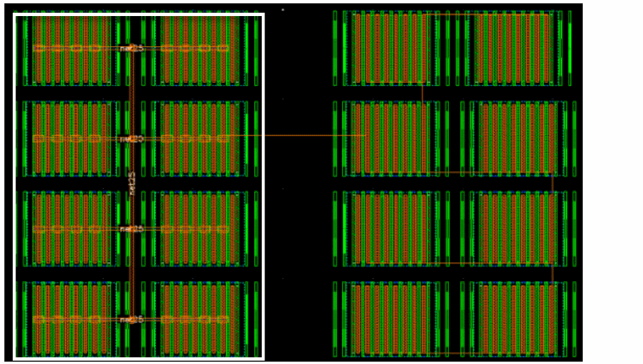Select the bottom-right transistor array of right group

[x=518, y=318]
